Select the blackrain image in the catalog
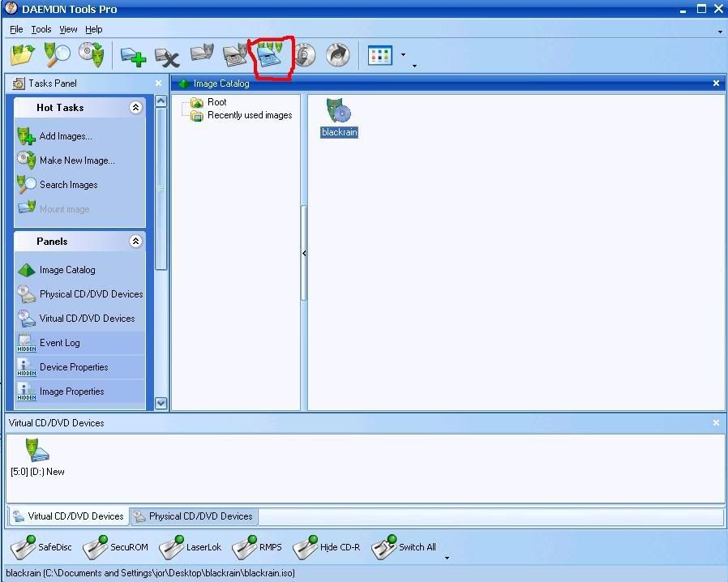 tap(340, 118)
